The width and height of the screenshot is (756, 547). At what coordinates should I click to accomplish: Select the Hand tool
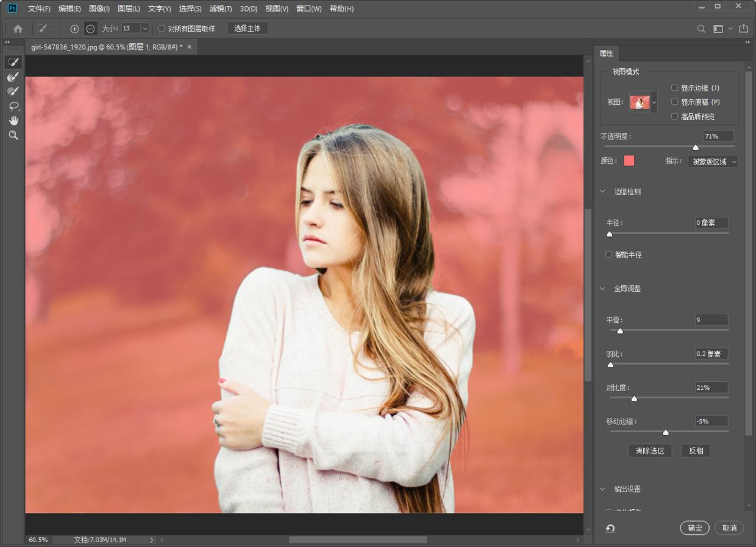(13, 121)
